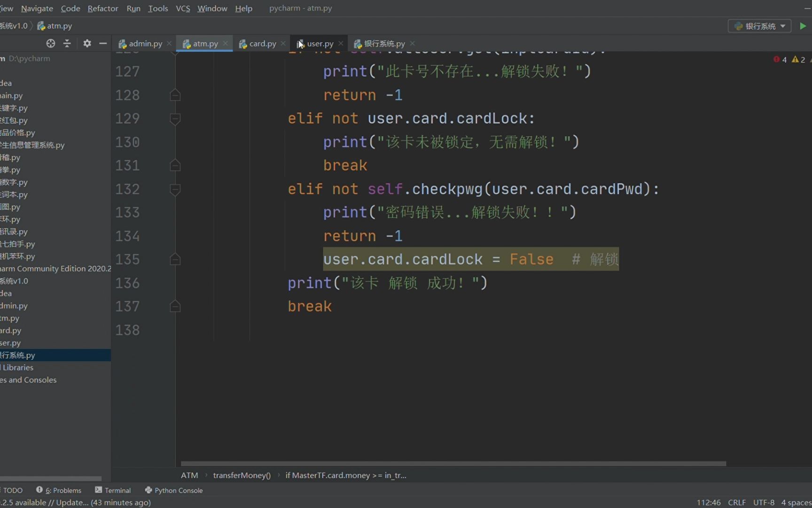
Task: Open the Tools menu
Action: point(158,8)
